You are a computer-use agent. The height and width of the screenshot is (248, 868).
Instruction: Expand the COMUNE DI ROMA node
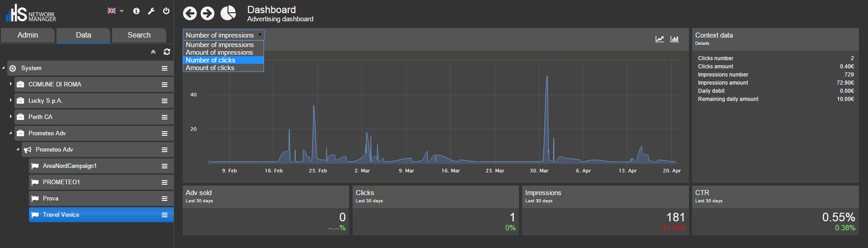[x=10, y=84]
